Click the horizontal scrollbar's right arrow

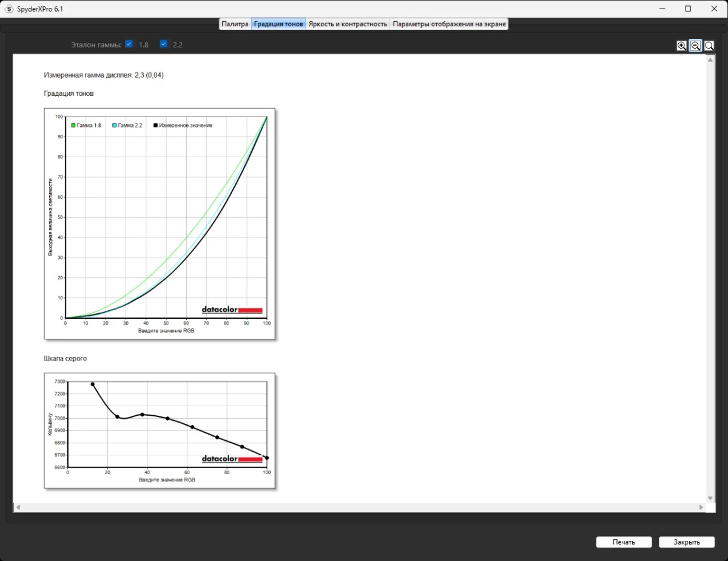pos(701,507)
